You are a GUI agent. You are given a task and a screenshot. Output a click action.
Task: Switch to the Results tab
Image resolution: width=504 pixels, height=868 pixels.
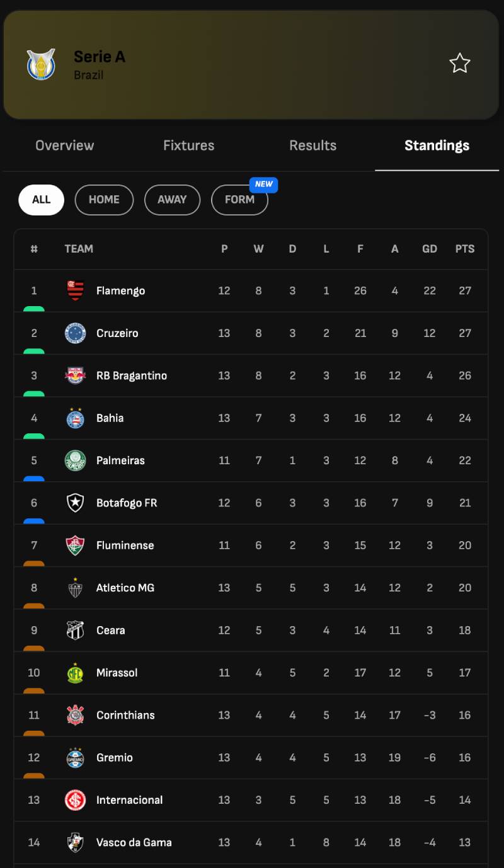click(x=312, y=146)
